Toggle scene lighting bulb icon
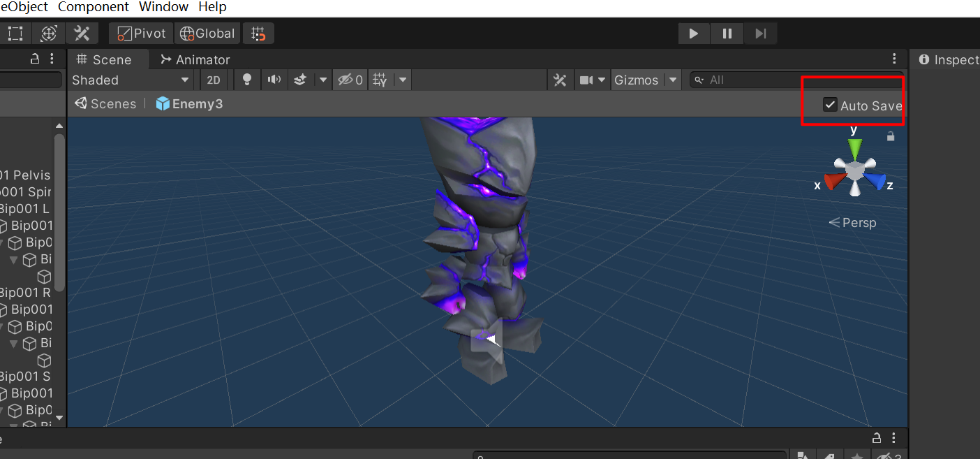 (246, 80)
